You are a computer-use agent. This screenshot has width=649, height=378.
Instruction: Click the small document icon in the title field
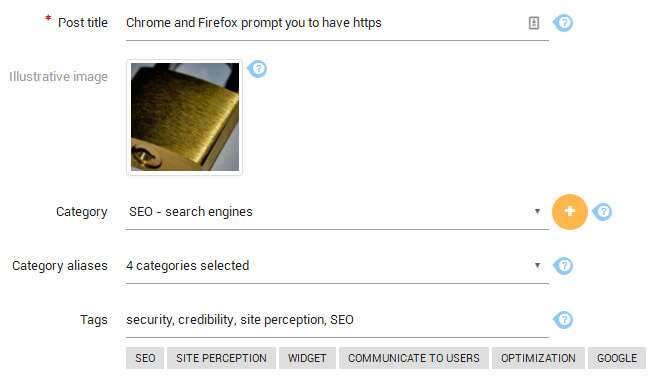point(534,23)
